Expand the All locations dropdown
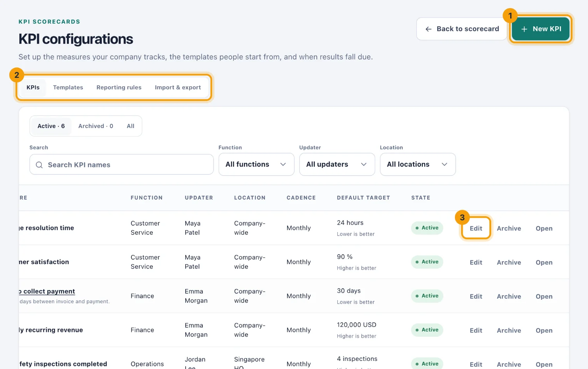This screenshot has height=369, width=588. [x=418, y=164]
